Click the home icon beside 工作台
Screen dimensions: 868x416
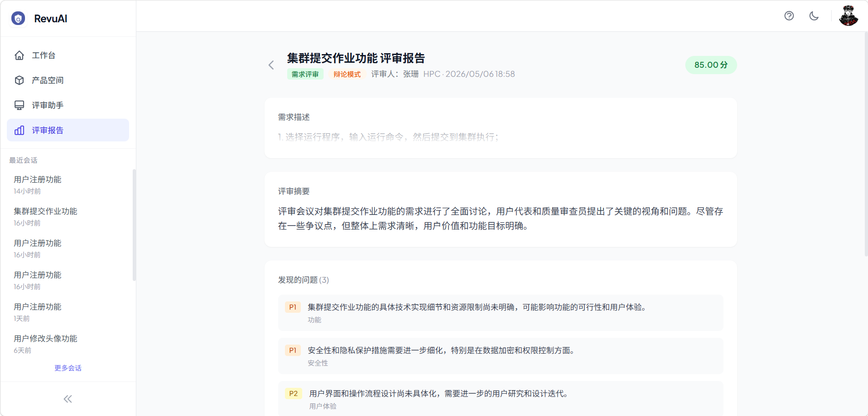[19, 55]
